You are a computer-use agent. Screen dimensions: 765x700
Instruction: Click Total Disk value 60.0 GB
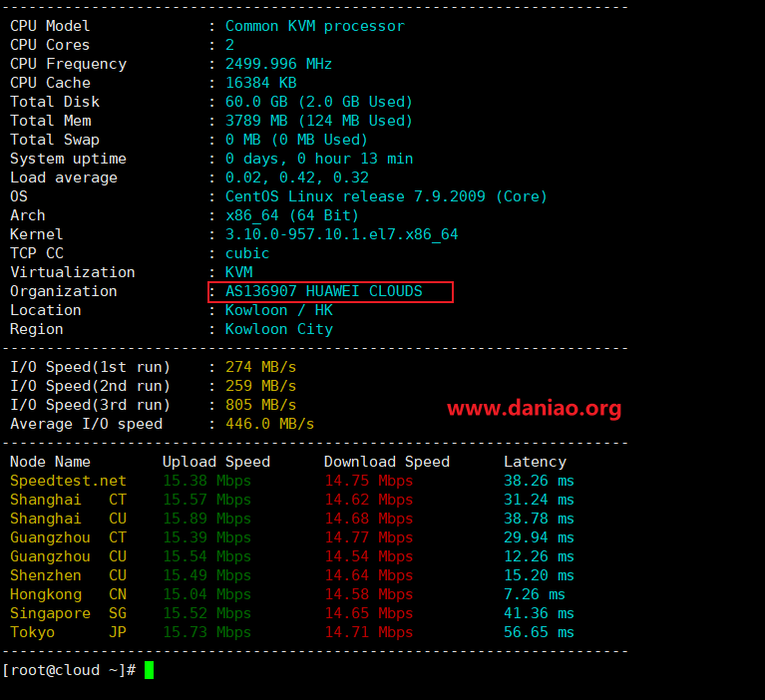(256, 102)
